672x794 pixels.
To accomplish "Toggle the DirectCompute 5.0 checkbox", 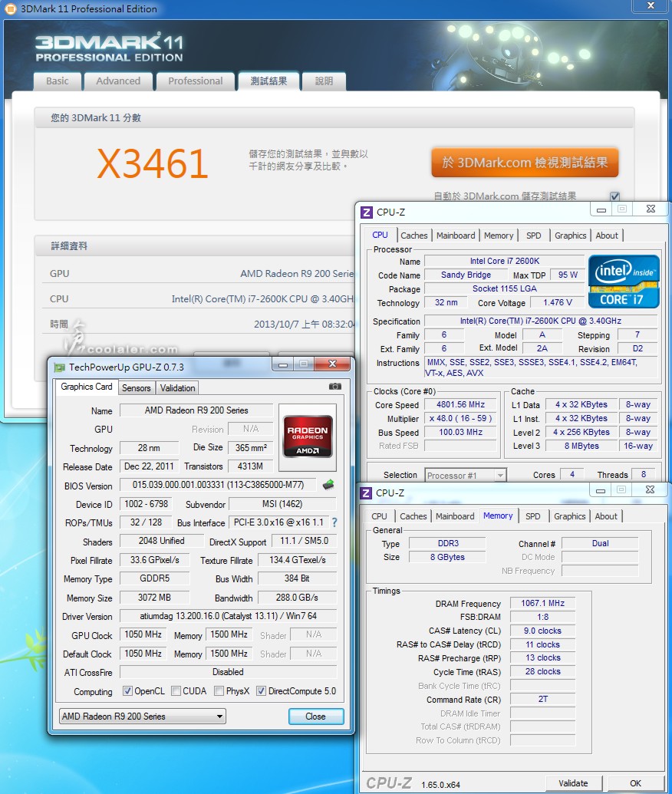I will (x=262, y=690).
